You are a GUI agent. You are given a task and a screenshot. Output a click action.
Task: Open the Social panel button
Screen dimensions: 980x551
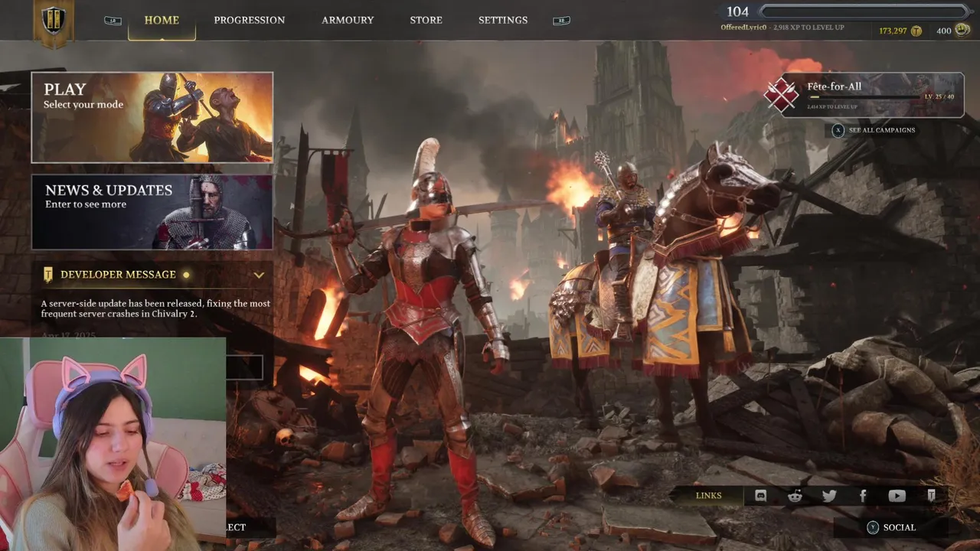(892, 527)
